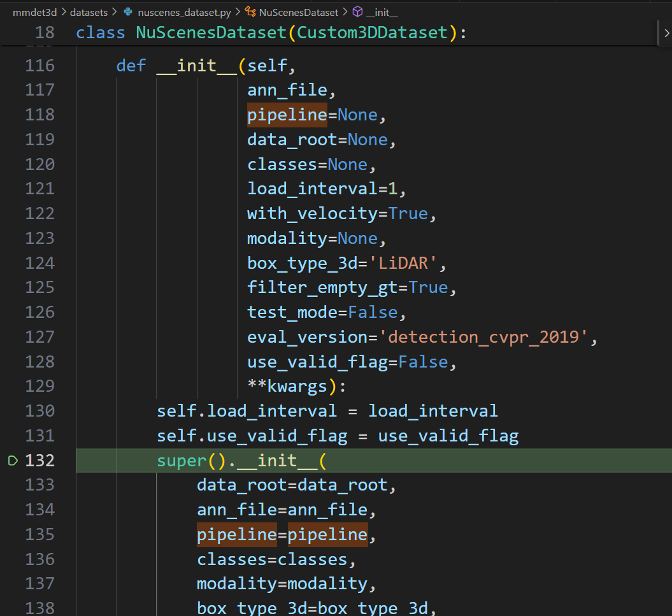The height and width of the screenshot is (616, 672).
Task: Select the NuScenesDataset breadcrumb item
Action: tap(298, 12)
